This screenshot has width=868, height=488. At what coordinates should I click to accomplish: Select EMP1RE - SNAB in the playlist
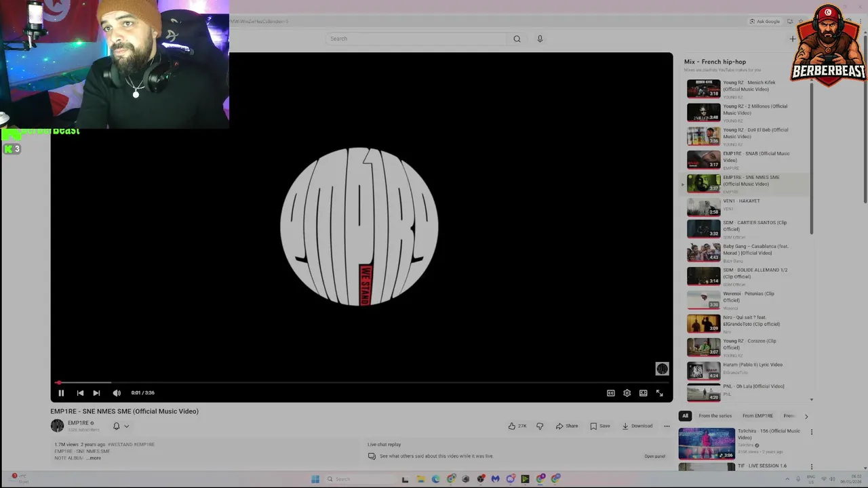[x=746, y=160]
